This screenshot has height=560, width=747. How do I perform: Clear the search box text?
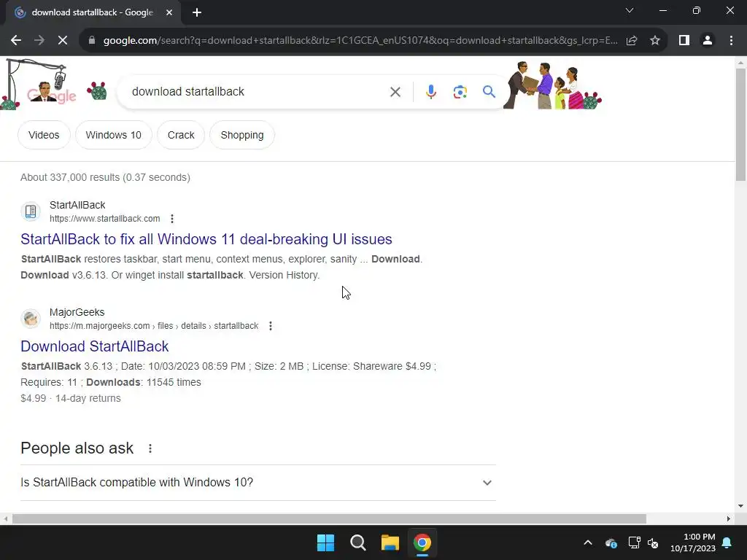coord(395,92)
